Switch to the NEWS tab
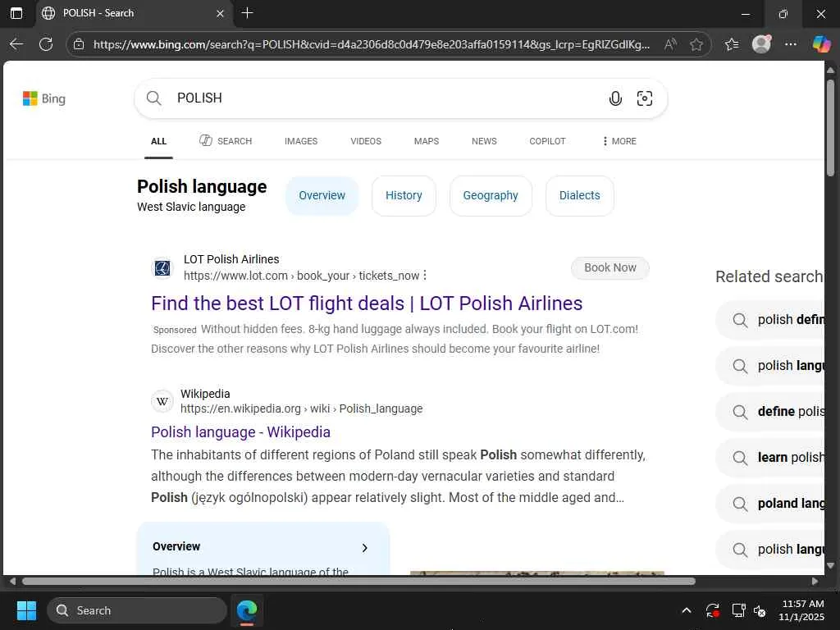 pyautogui.click(x=484, y=141)
